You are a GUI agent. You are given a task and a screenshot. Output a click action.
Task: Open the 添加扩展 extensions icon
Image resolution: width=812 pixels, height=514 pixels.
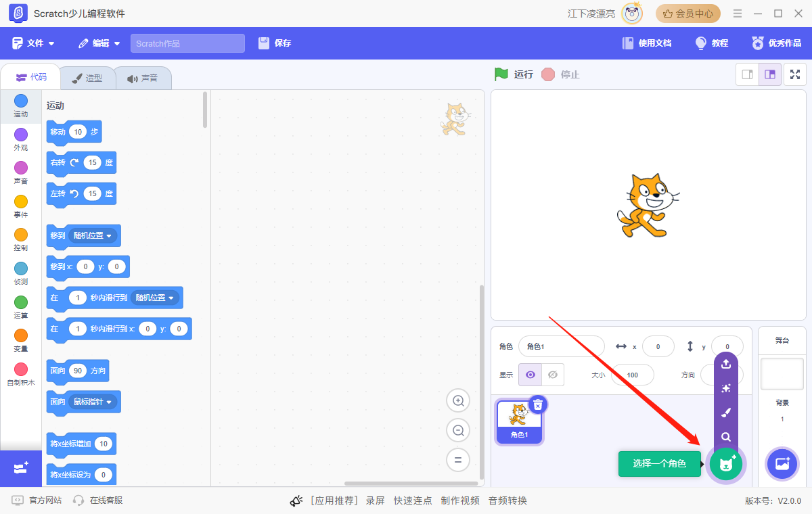(x=20, y=467)
